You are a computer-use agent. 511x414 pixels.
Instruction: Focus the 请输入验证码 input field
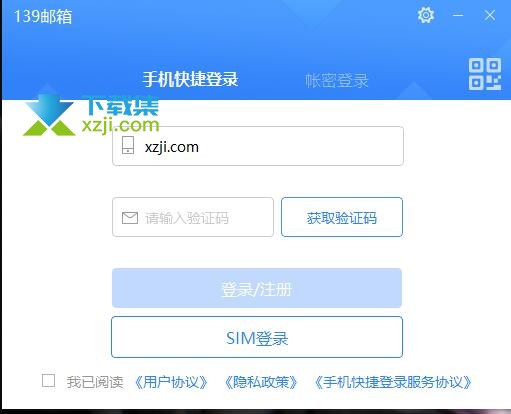193,217
